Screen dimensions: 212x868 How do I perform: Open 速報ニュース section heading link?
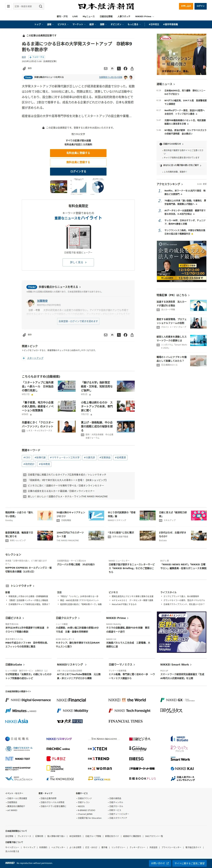165,84
